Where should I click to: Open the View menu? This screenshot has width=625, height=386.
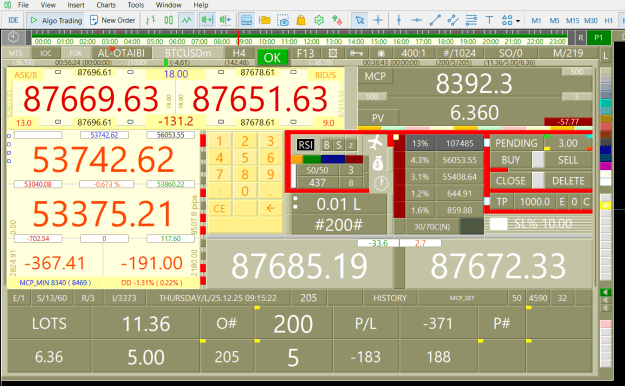coord(48,5)
